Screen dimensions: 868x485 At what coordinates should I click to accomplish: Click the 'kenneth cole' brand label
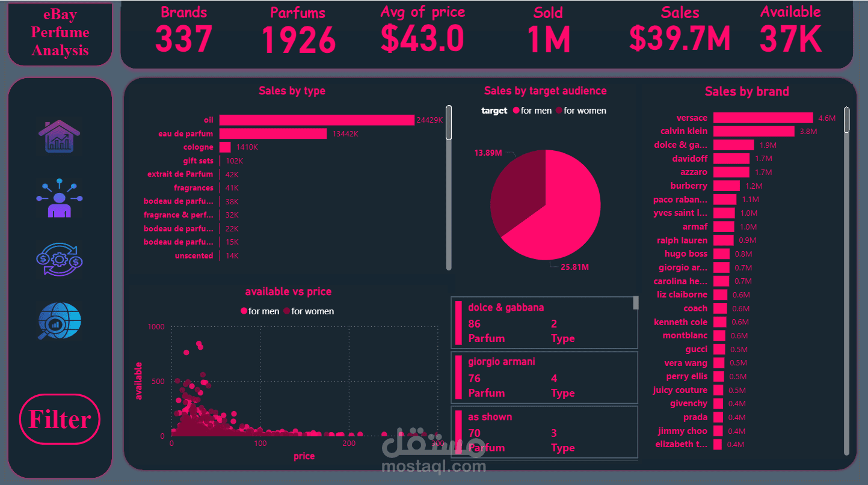coord(681,322)
